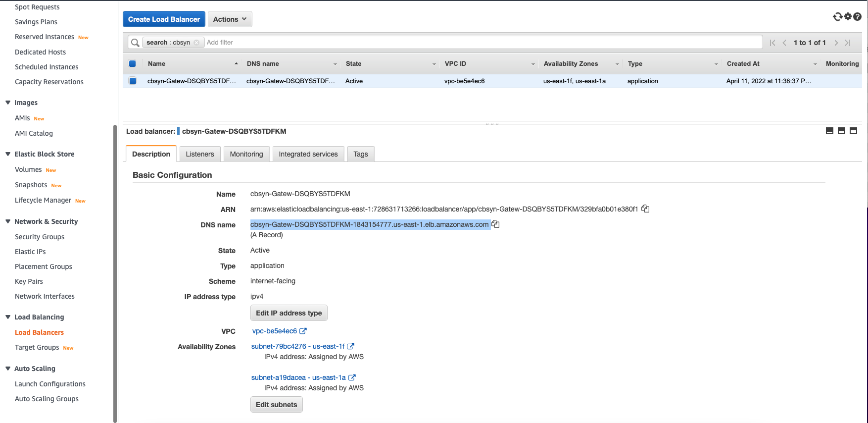Maximize the details pane layout icon
Image resolution: width=868 pixels, height=423 pixels.
tap(854, 131)
